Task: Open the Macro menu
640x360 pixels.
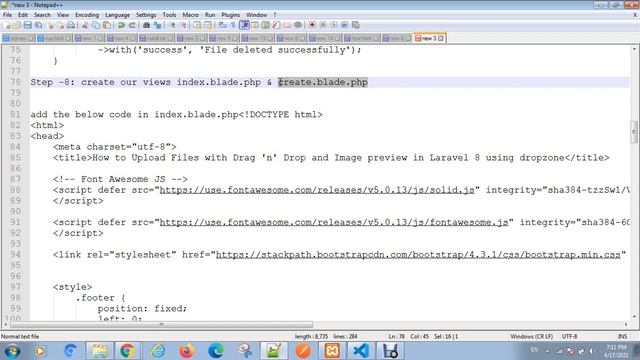Action: tap(190, 15)
